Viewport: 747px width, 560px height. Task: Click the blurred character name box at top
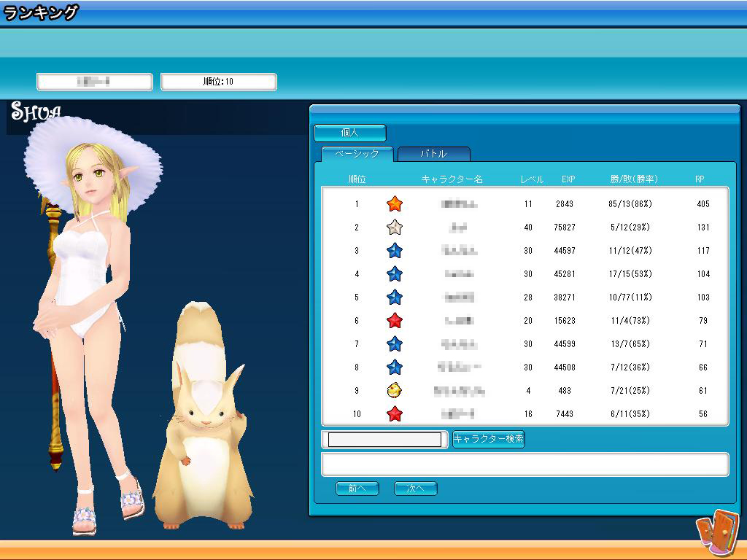pyautogui.click(x=94, y=82)
